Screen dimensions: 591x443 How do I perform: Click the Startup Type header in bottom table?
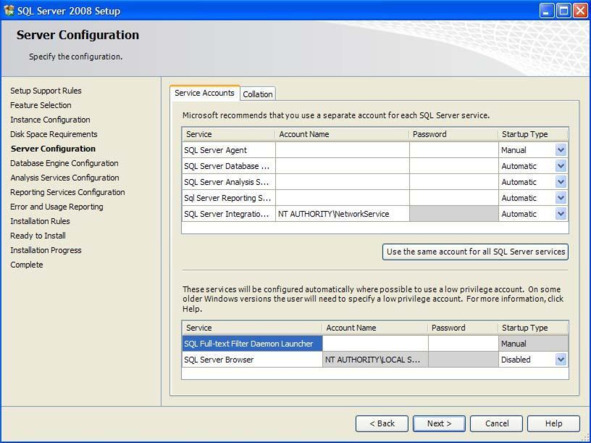[533, 328]
